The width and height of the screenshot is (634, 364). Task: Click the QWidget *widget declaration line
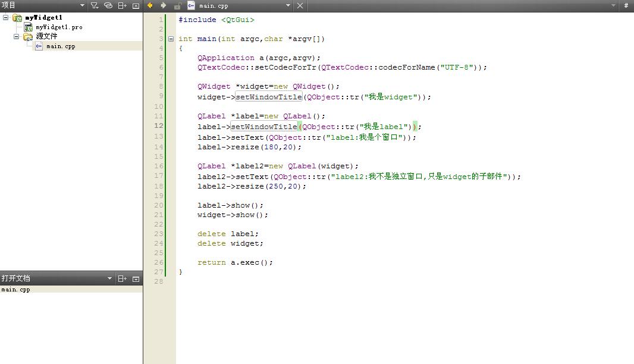click(x=268, y=87)
